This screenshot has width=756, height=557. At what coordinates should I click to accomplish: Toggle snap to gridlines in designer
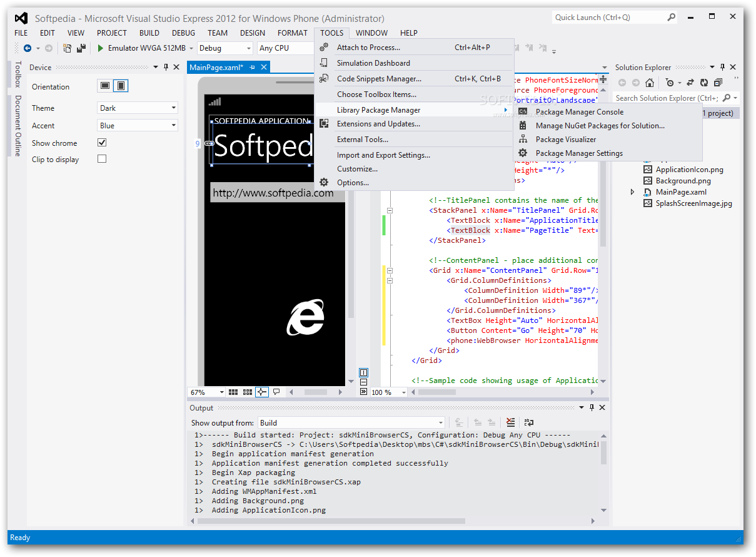coord(248,392)
